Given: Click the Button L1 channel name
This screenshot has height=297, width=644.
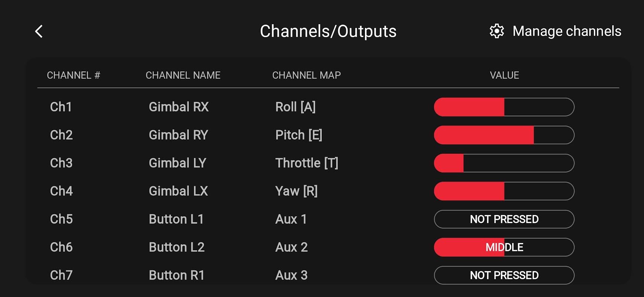Looking at the screenshot, I should tap(176, 219).
